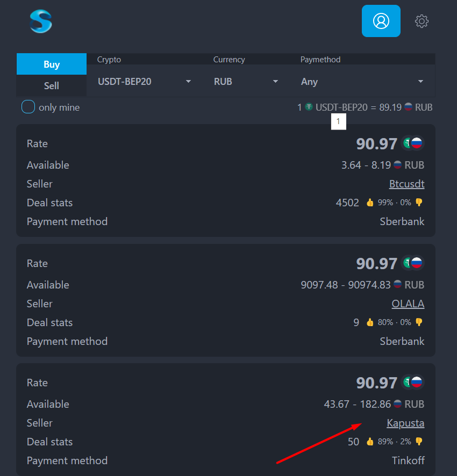Click the Tether icon in exchange rate line
The height and width of the screenshot is (476, 457).
point(309,107)
